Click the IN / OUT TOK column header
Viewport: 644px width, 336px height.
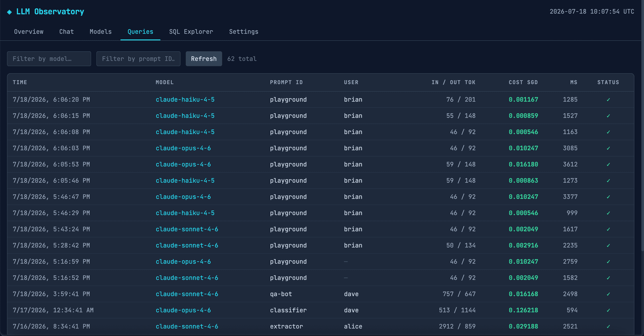[x=453, y=82]
